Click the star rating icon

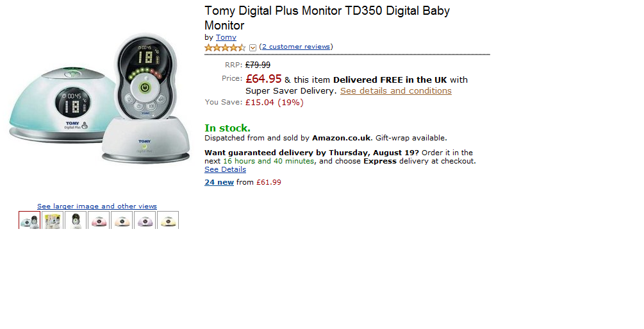click(224, 47)
